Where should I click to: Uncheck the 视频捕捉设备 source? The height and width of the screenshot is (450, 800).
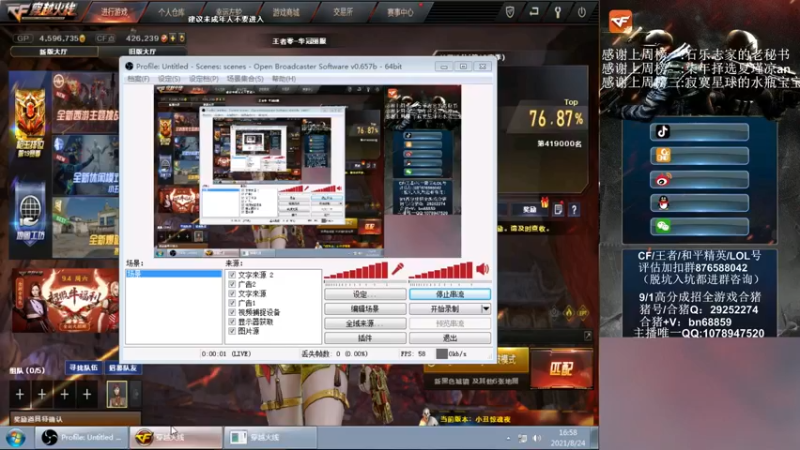pyautogui.click(x=232, y=312)
